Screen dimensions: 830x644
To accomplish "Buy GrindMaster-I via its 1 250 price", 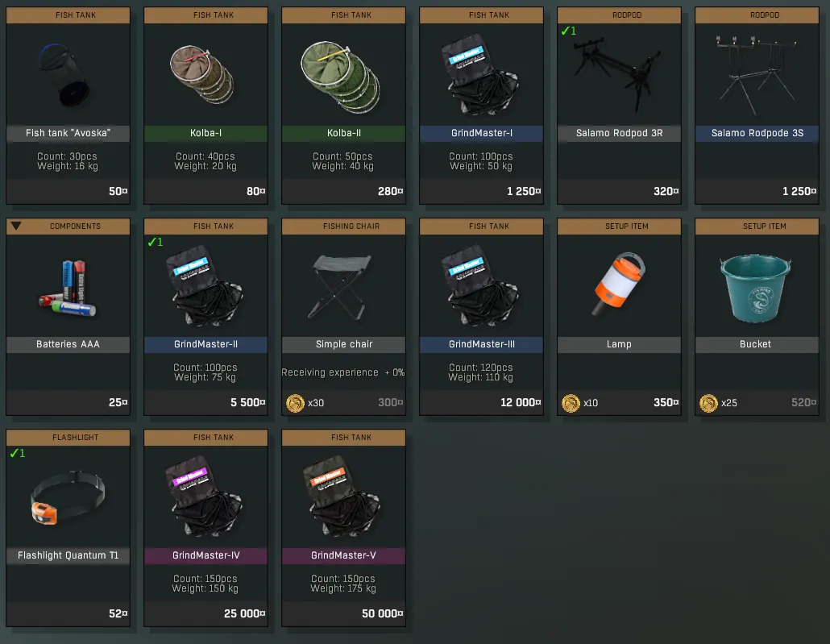I will 524,191.
